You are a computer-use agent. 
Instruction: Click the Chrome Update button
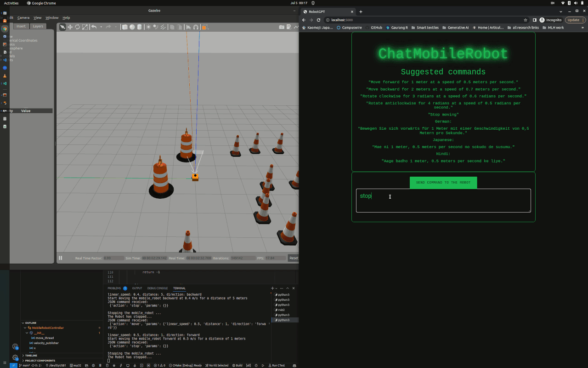click(575, 20)
